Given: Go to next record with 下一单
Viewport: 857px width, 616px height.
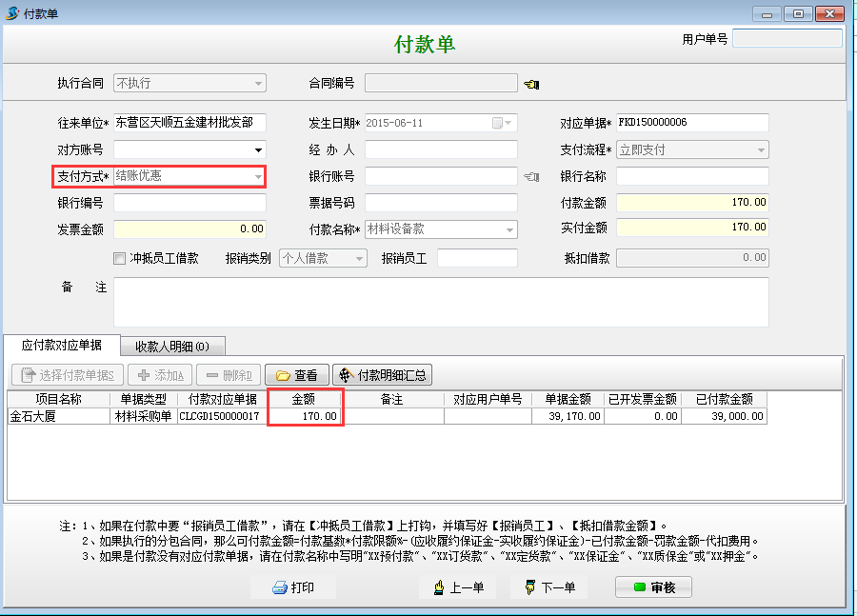Looking at the screenshot, I should click(x=549, y=587).
